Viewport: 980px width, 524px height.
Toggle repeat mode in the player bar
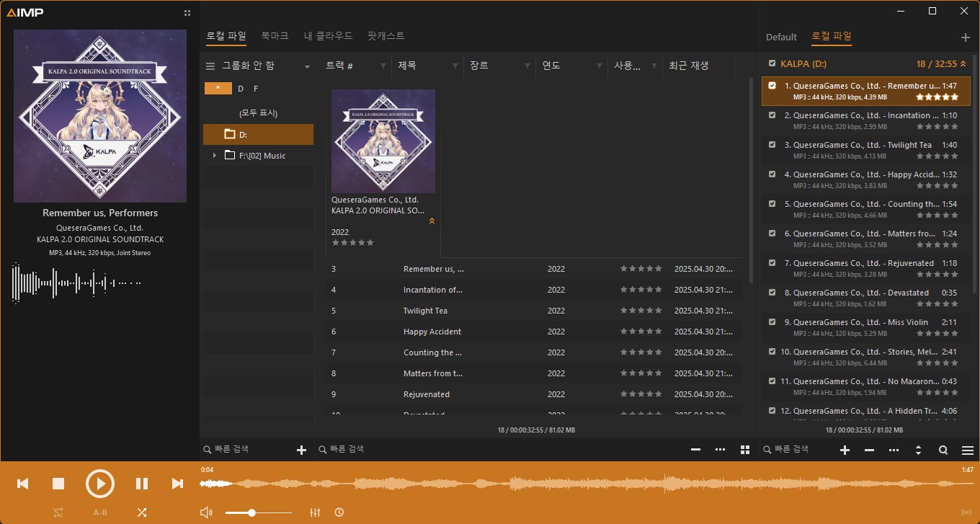click(58, 512)
